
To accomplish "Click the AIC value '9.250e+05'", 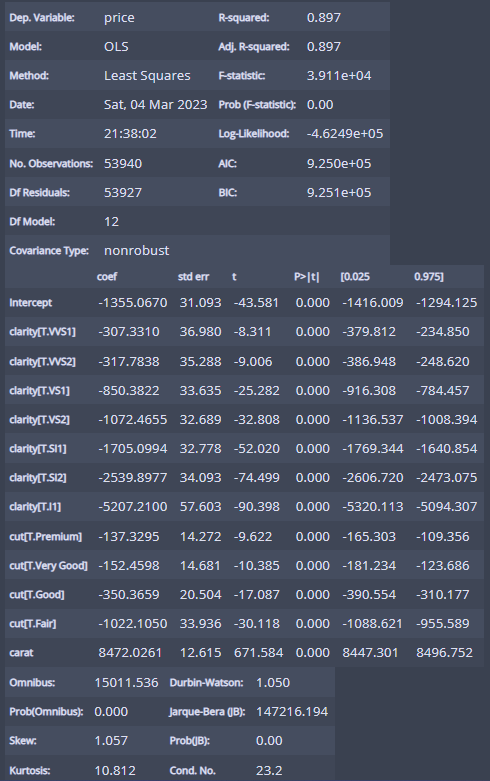I will coord(339,163).
